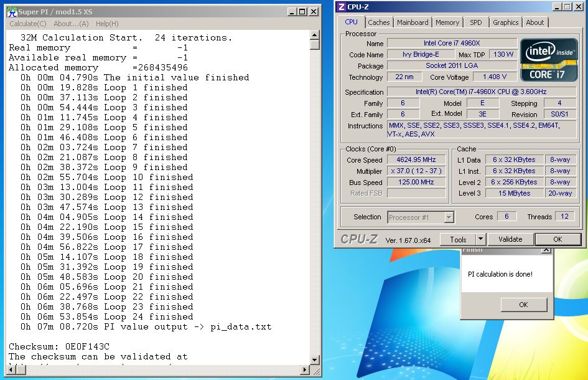Select the SPD tab

click(x=476, y=22)
